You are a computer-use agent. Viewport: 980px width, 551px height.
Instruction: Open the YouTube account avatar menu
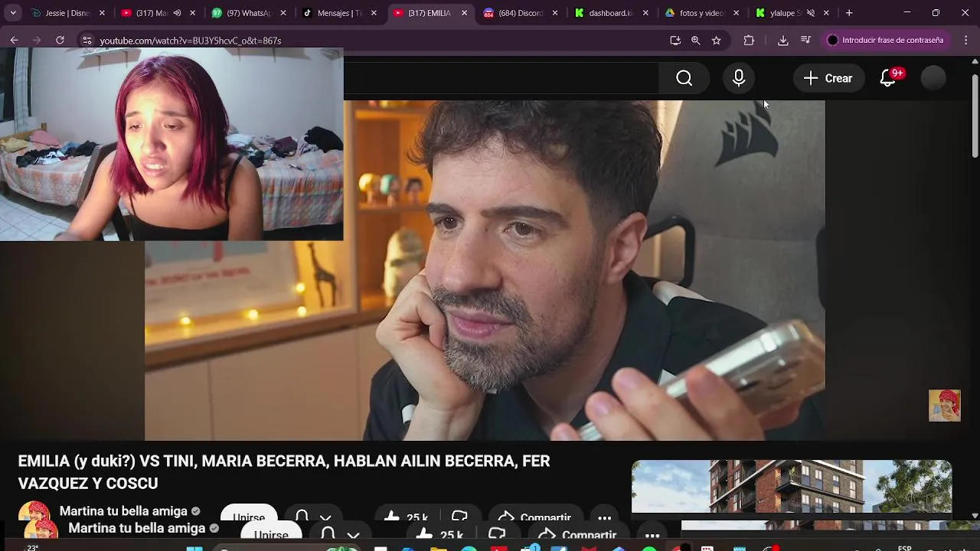[933, 78]
